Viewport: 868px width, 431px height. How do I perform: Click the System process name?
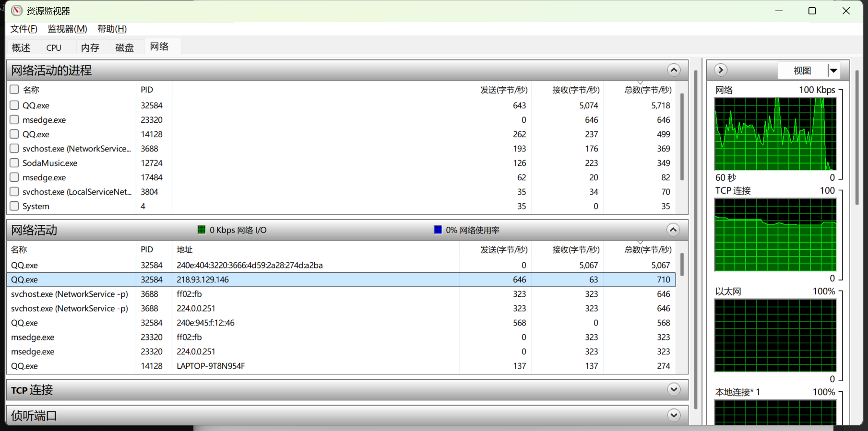(36, 206)
